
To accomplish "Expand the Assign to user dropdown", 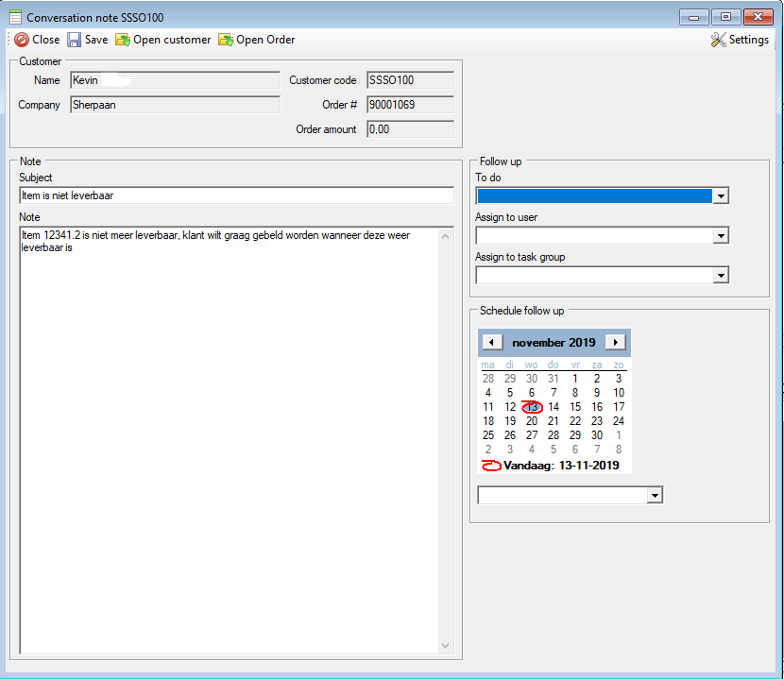I will 721,236.
